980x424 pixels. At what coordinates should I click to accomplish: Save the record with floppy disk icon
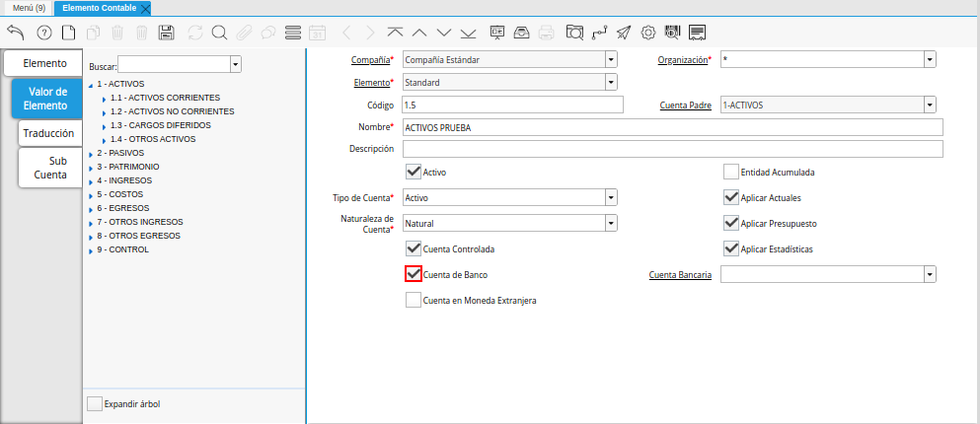click(x=167, y=33)
